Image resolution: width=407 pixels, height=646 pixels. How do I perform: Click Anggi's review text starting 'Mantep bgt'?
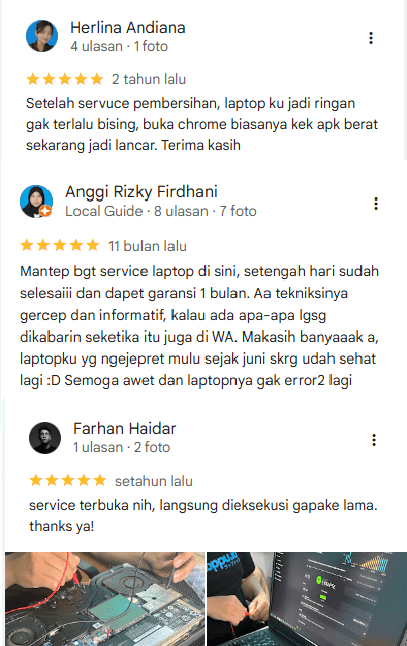199,325
